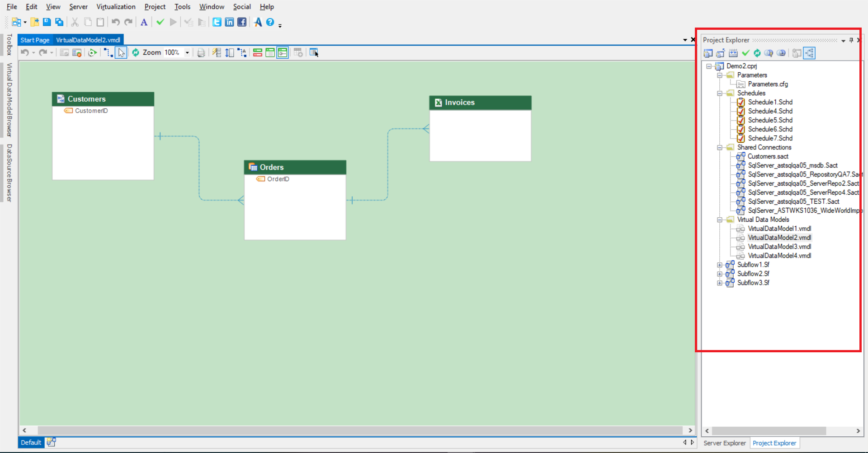The width and height of the screenshot is (868, 453).
Task: Open help via the blue question mark
Action: point(270,22)
